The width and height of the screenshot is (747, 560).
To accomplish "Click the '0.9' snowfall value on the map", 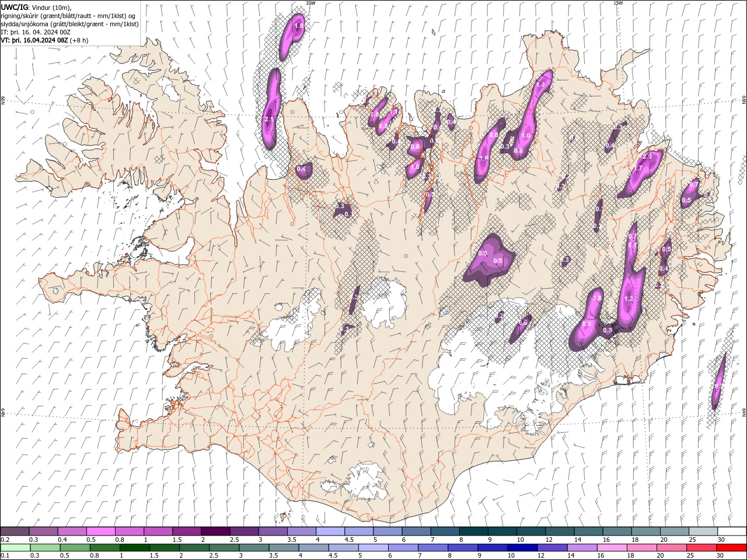I will pos(587,324).
